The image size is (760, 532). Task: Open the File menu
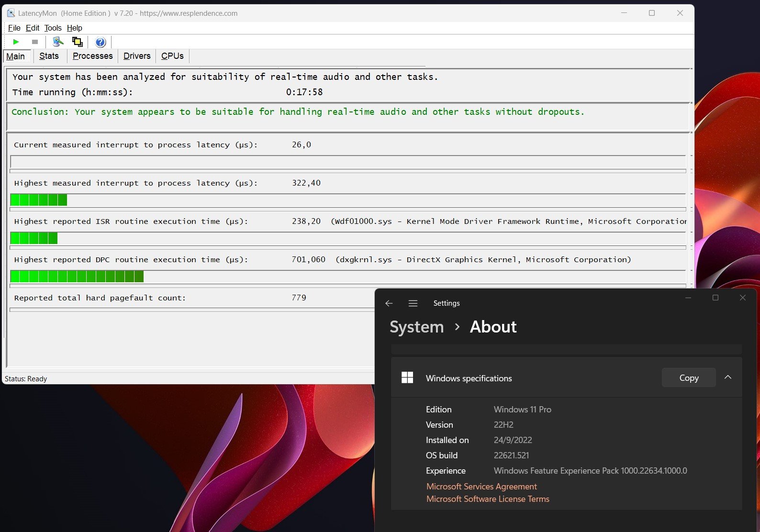click(x=14, y=28)
